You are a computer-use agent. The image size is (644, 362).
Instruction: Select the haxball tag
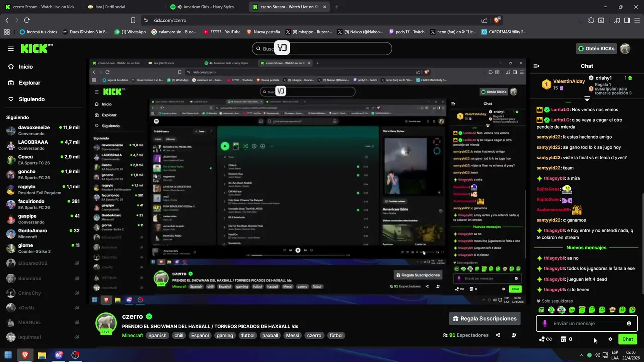click(270, 335)
